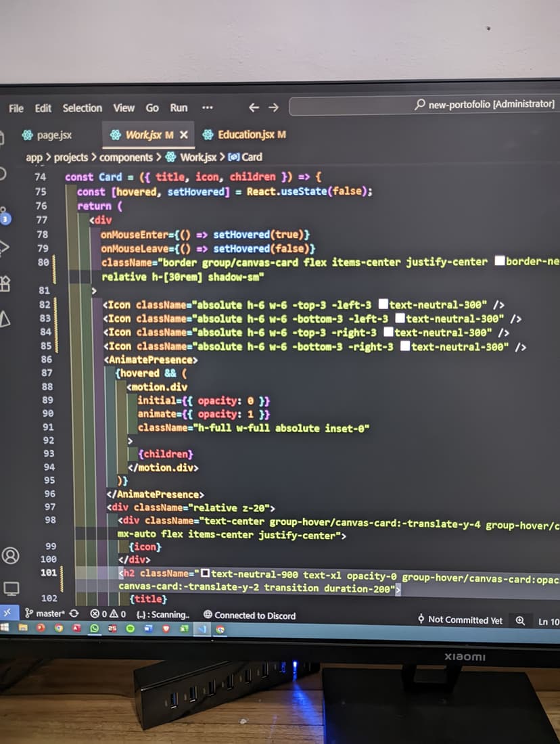Click Not Committed Yet blame status
The width and height of the screenshot is (560, 744).
tap(460, 620)
